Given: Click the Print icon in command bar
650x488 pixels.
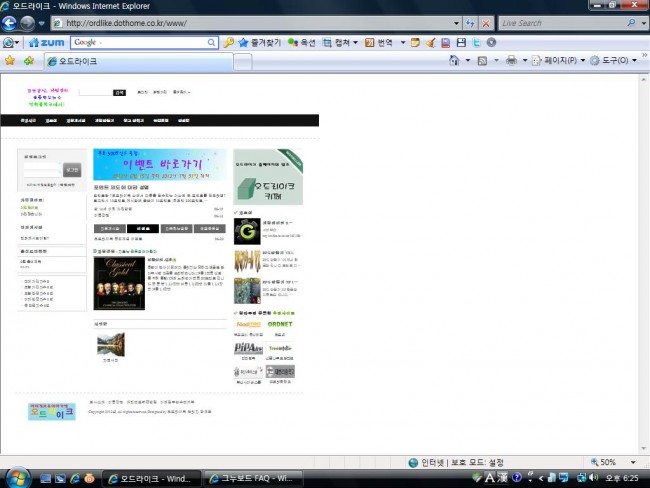Looking at the screenshot, I should click(511, 61).
